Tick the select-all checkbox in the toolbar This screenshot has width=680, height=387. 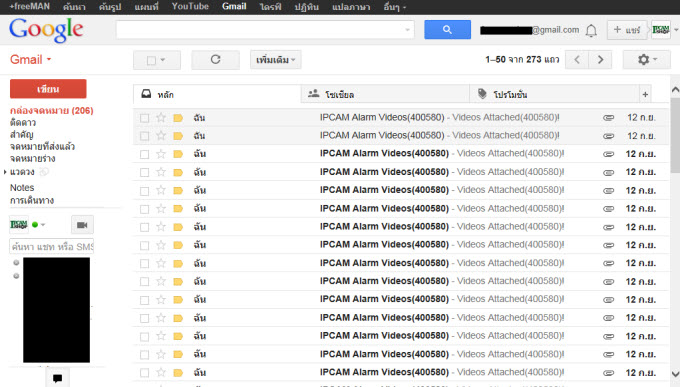pos(151,60)
